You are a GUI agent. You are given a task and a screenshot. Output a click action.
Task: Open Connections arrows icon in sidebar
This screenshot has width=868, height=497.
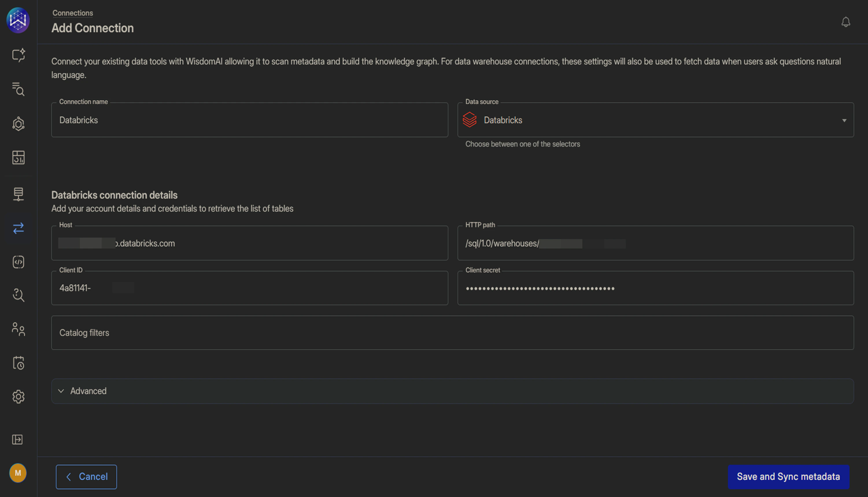pos(19,228)
